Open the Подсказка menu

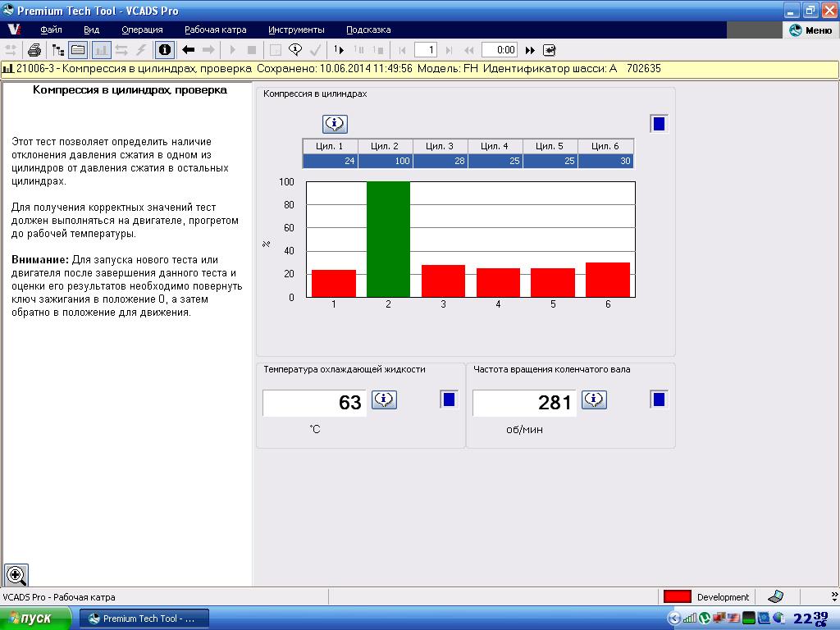point(368,30)
